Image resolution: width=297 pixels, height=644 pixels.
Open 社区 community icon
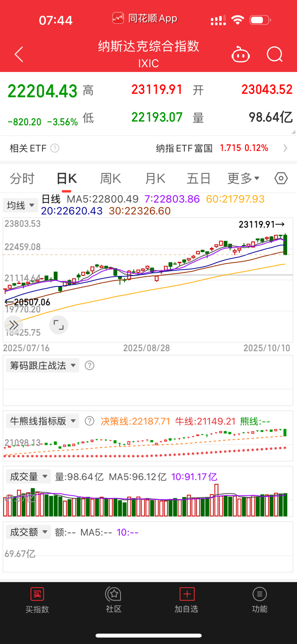coord(113,594)
